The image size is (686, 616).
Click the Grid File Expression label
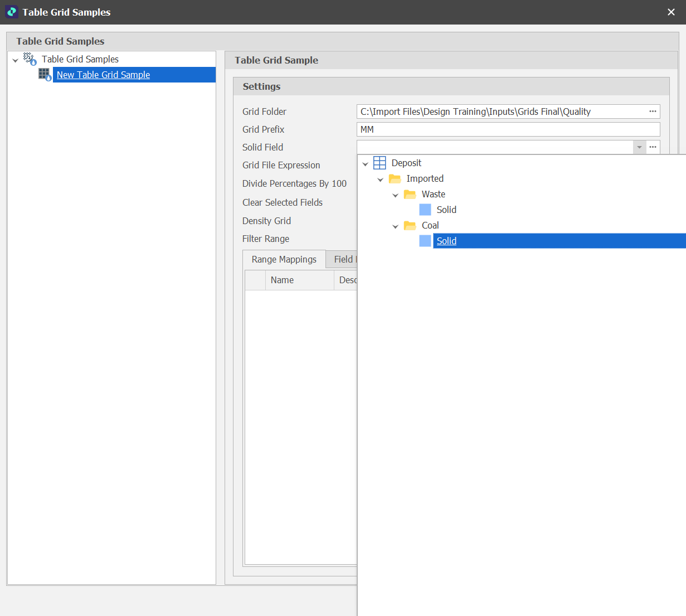coord(281,165)
